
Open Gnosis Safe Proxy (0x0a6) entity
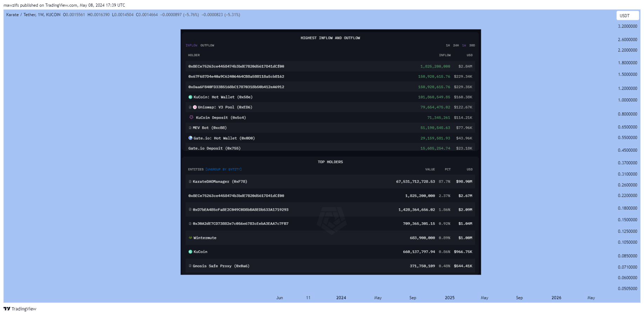[x=221, y=266]
